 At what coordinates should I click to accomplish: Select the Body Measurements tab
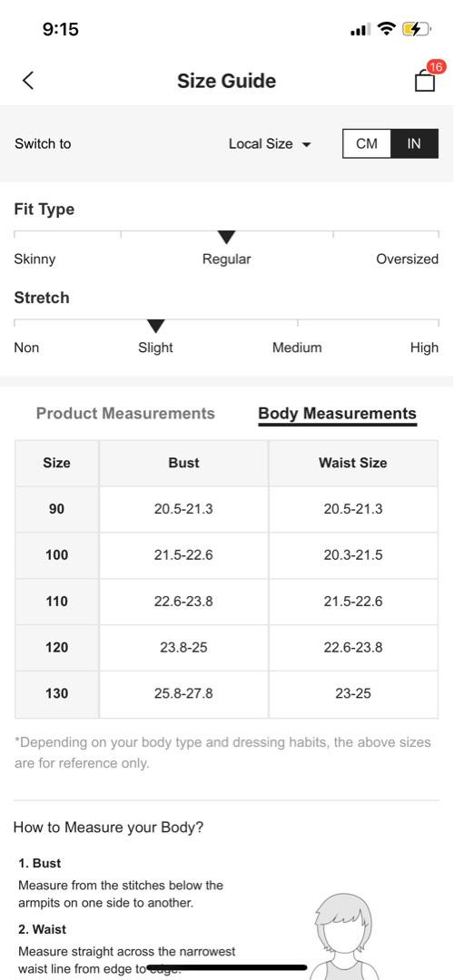click(337, 414)
